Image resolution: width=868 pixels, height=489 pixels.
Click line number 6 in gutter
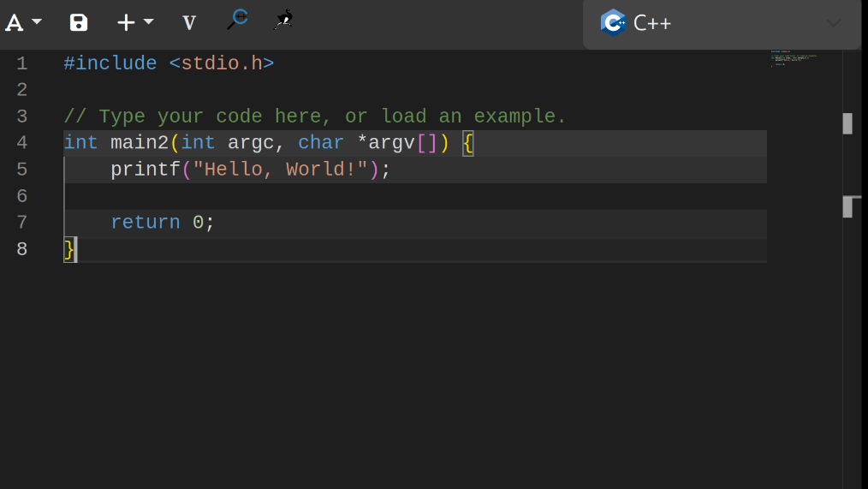coord(22,196)
